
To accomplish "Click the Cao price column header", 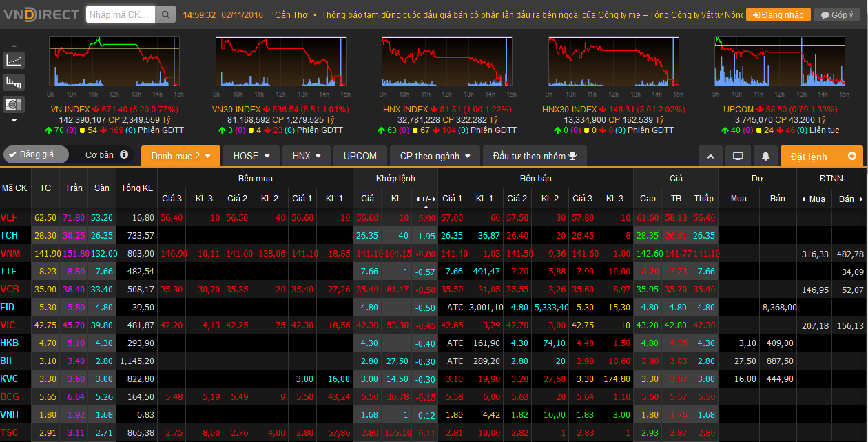I will tap(648, 199).
